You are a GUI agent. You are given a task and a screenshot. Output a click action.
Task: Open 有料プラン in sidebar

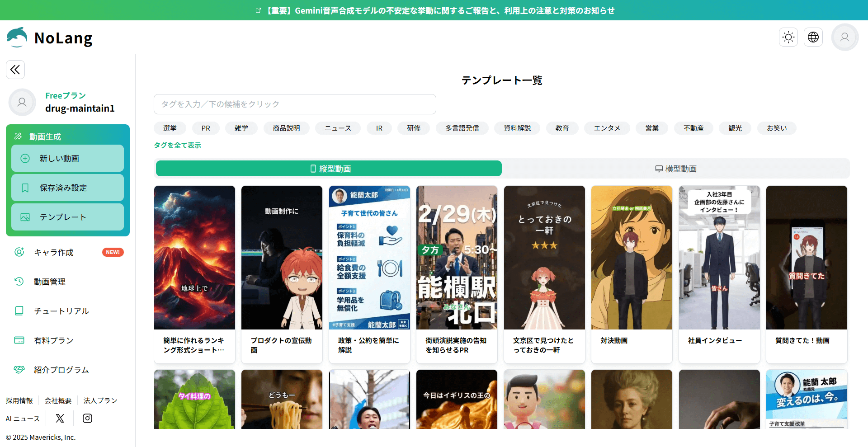click(x=54, y=340)
